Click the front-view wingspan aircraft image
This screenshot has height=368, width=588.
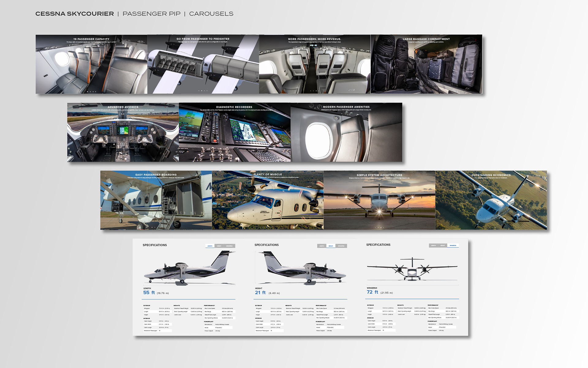[x=412, y=269]
